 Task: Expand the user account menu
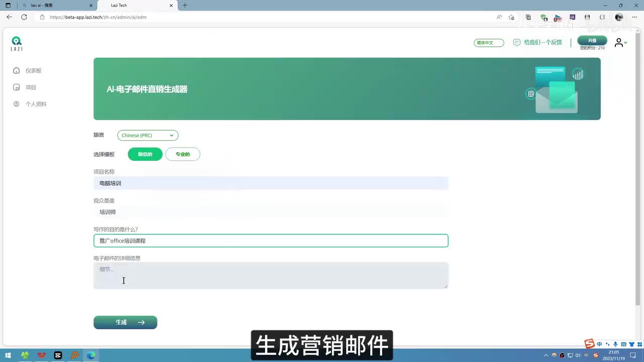[620, 43]
